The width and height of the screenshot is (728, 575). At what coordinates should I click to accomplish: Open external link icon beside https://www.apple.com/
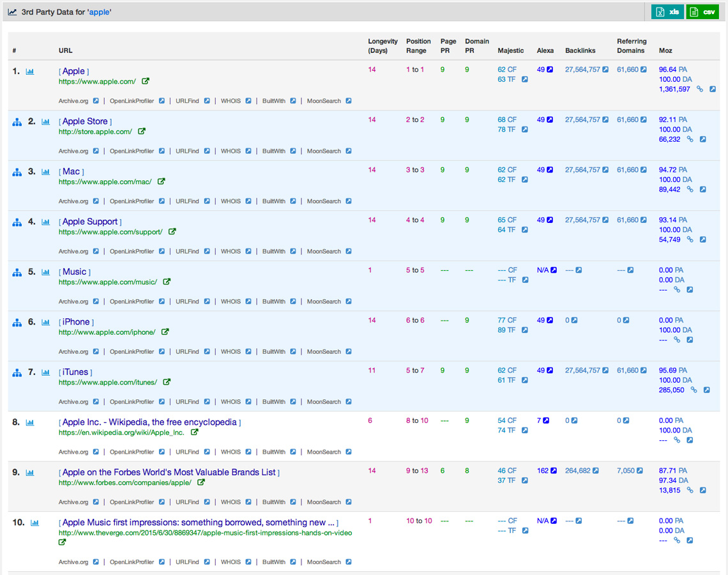click(x=146, y=81)
